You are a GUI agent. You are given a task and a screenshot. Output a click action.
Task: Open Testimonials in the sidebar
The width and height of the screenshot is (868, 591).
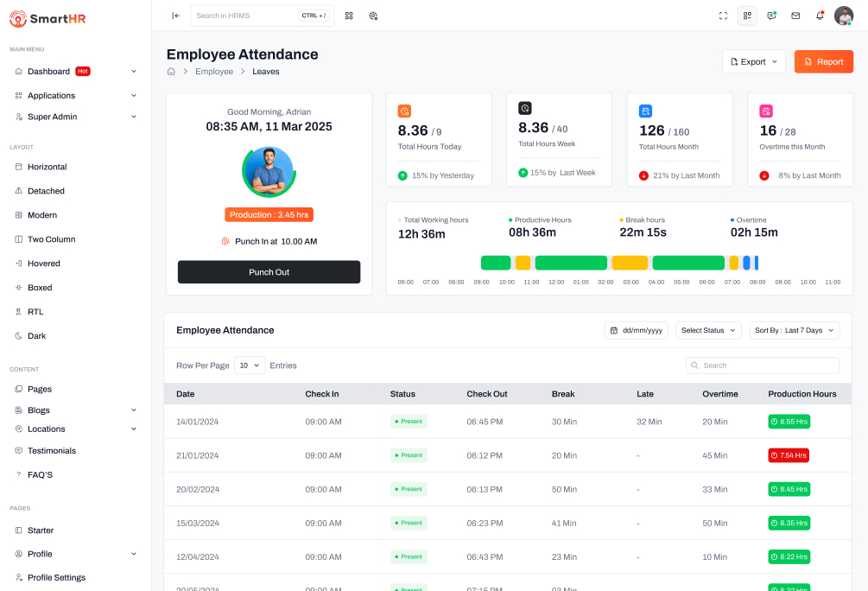[x=51, y=451]
